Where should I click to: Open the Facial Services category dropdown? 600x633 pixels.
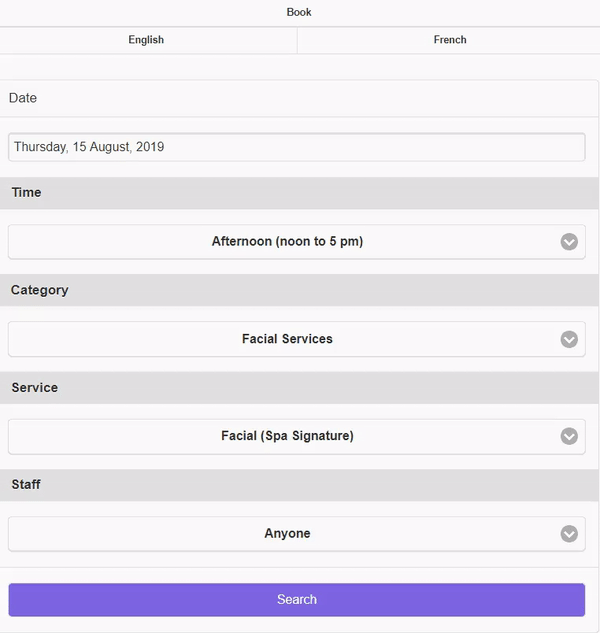point(297,339)
